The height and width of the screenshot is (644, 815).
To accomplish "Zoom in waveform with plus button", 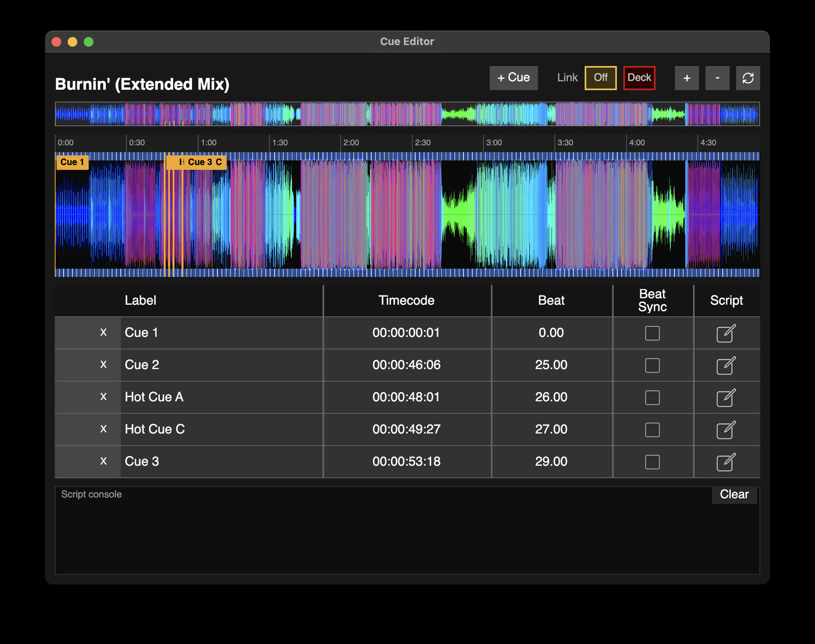I will [x=687, y=78].
